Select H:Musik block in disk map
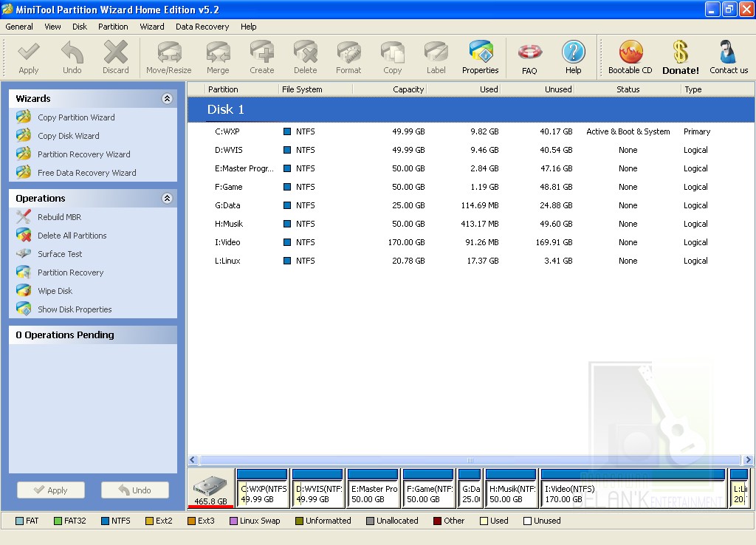 (x=511, y=488)
